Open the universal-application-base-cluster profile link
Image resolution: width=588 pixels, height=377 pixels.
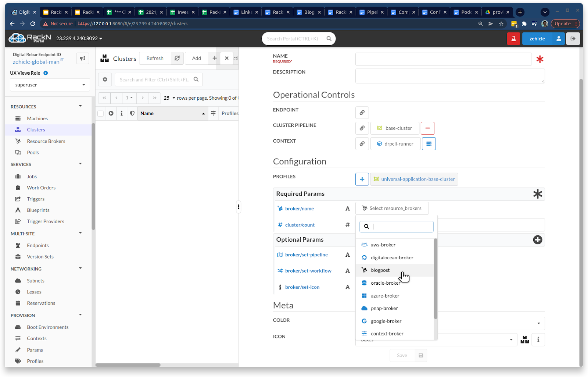(x=418, y=179)
